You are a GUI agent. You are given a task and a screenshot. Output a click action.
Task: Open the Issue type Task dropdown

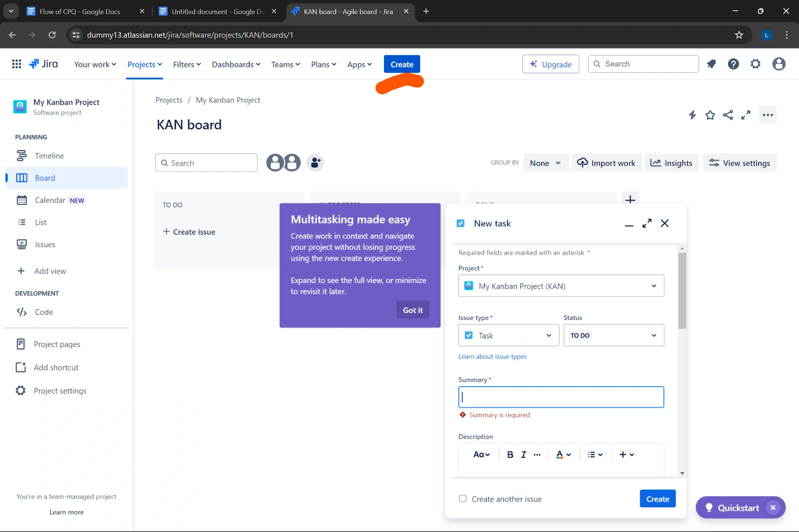click(508, 335)
